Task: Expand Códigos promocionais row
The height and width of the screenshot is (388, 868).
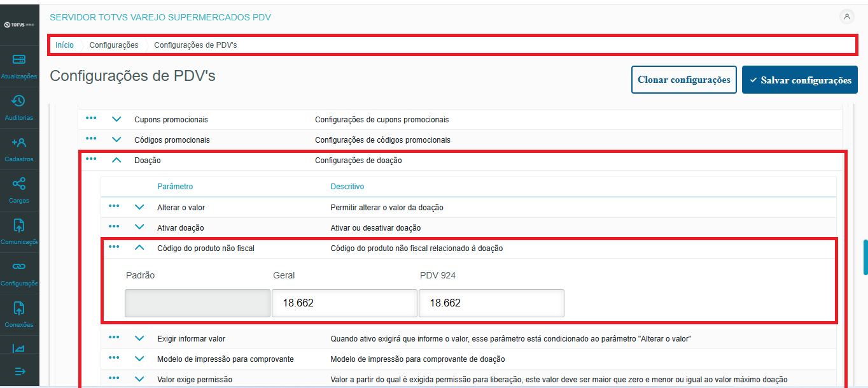Action: click(116, 140)
